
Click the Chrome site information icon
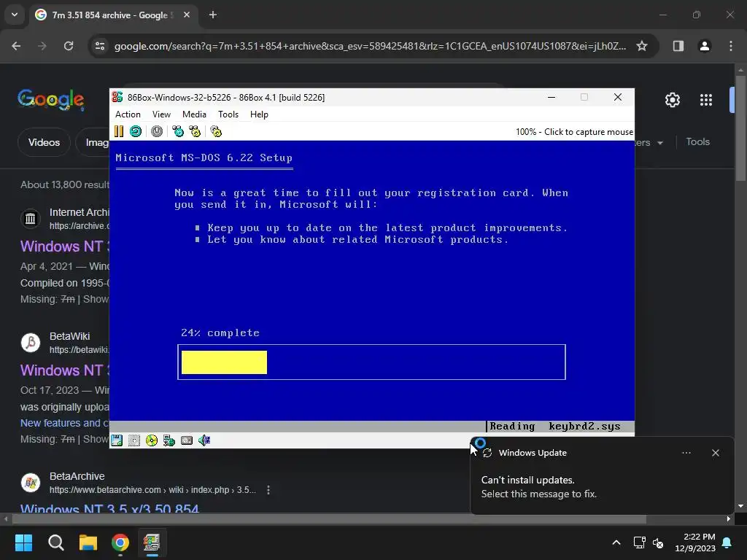click(x=100, y=46)
